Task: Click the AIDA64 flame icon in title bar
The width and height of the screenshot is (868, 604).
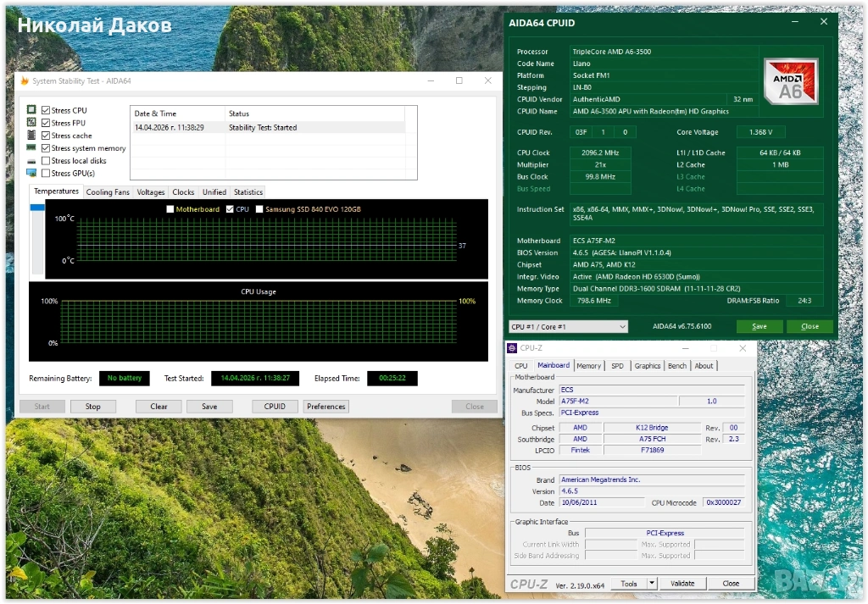Action: (x=24, y=81)
